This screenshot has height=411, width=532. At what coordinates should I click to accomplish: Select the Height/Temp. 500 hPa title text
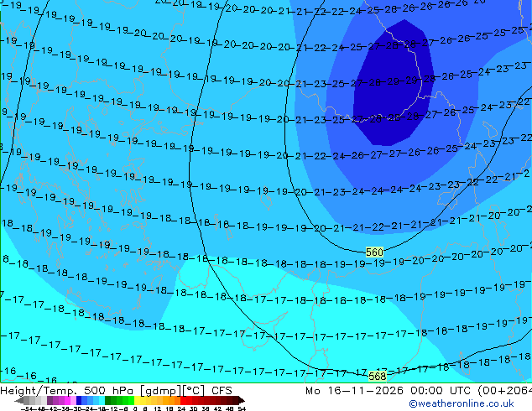pos(68,391)
